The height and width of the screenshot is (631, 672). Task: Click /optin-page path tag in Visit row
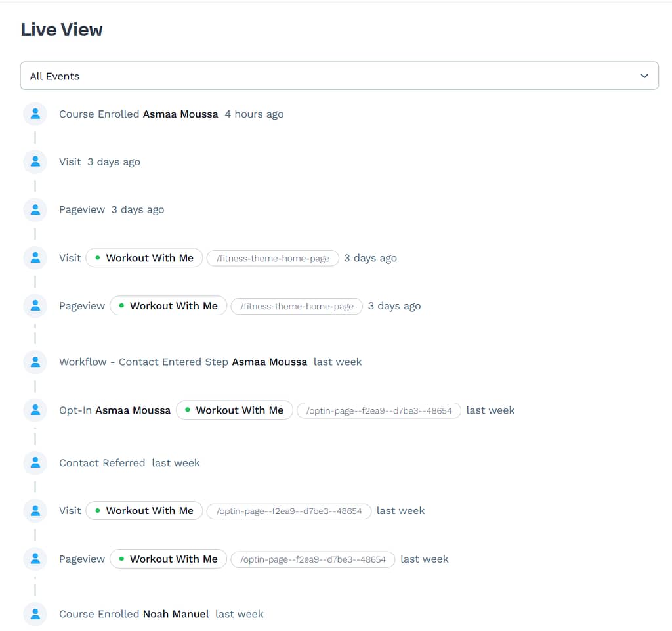[x=289, y=511]
